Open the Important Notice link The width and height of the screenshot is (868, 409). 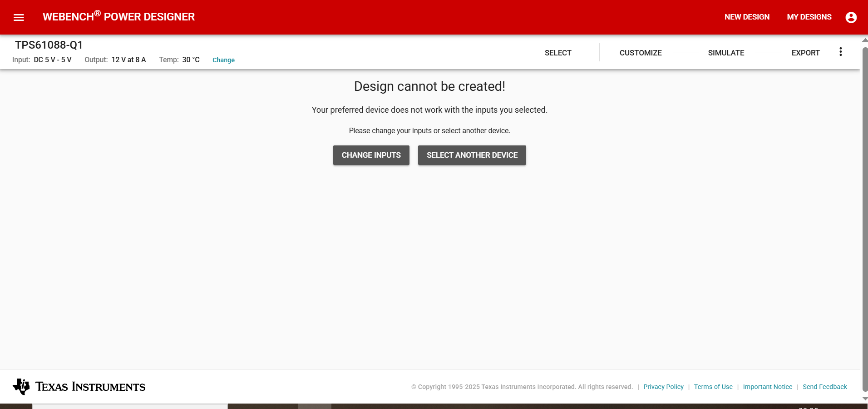[768, 387]
